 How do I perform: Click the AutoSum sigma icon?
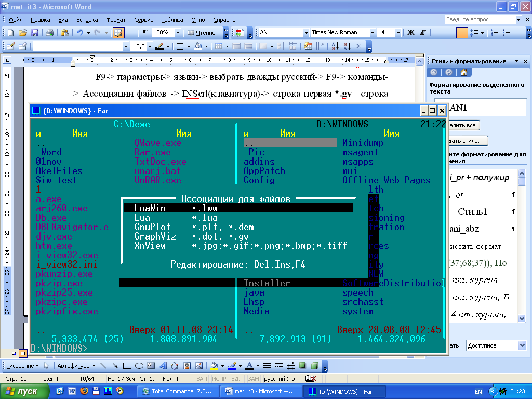(359, 46)
